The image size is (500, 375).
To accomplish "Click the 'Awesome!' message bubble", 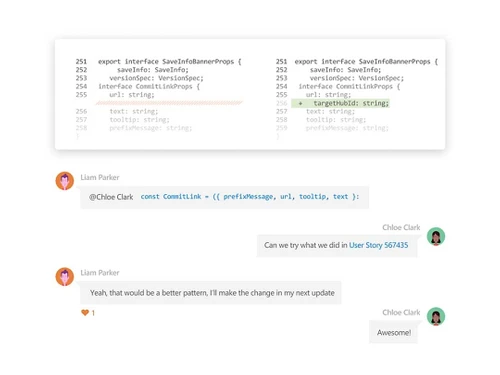I will click(x=393, y=332).
